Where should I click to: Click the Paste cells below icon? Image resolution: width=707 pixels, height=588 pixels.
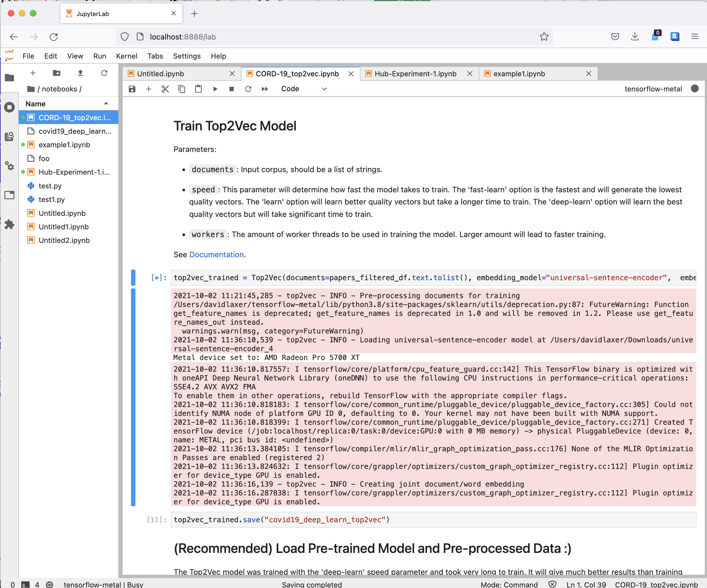click(199, 89)
